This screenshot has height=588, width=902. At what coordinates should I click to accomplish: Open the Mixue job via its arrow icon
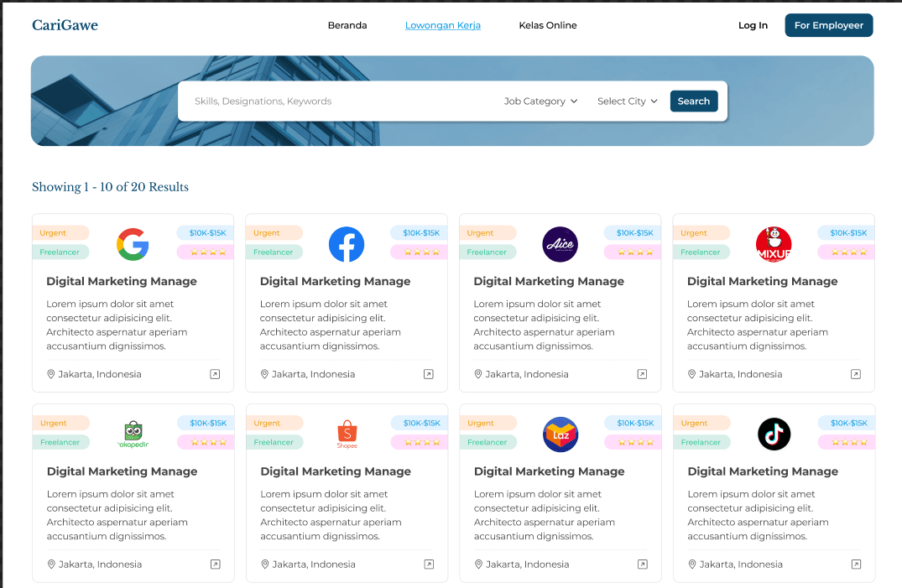point(856,375)
